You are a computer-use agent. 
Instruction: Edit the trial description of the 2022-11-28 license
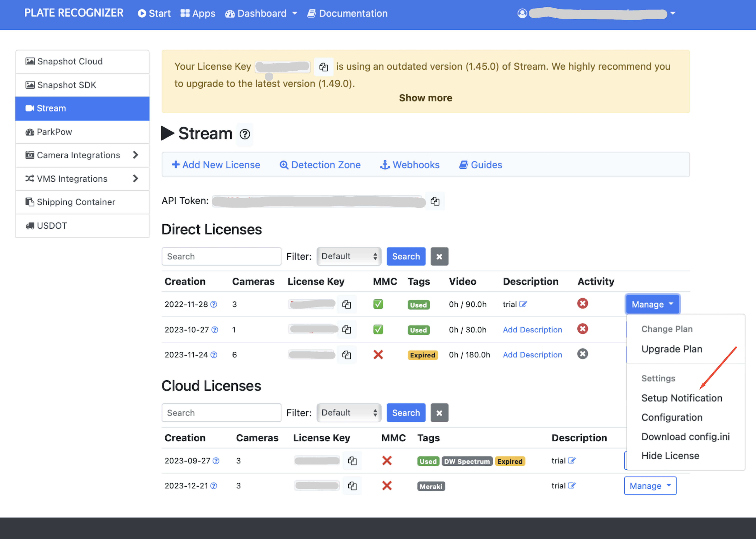pyautogui.click(x=523, y=304)
